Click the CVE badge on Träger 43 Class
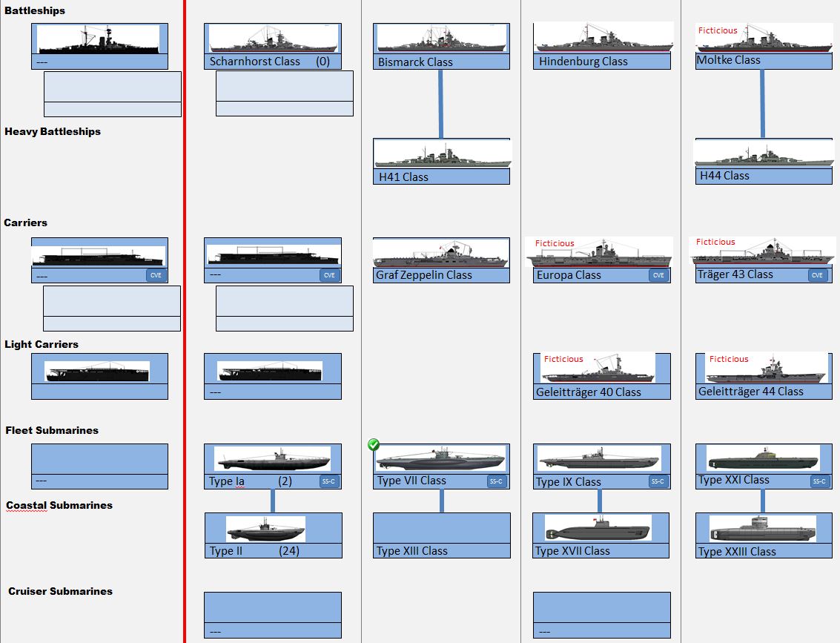 818,275
